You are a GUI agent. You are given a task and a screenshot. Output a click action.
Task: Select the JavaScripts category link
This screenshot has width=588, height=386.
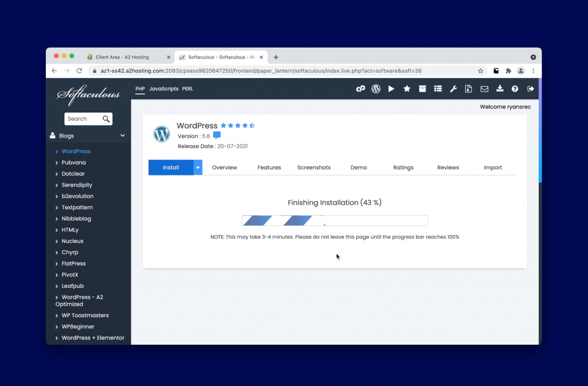coord(164,89)
